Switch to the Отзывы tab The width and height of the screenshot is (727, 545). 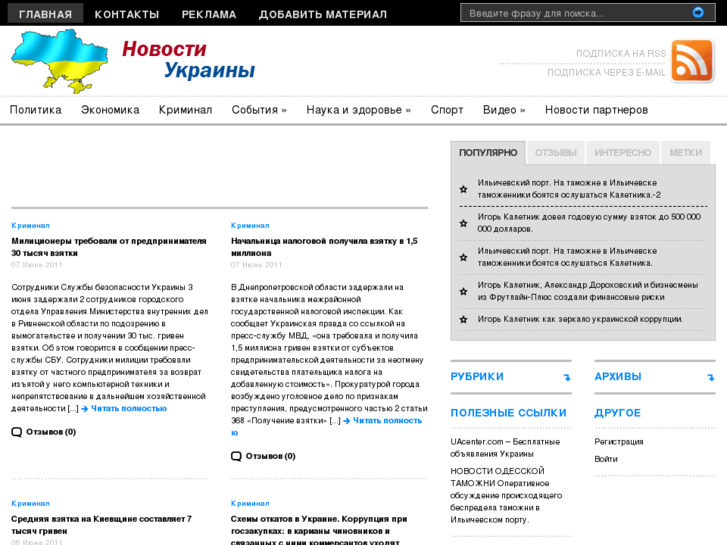coord(556,153)
